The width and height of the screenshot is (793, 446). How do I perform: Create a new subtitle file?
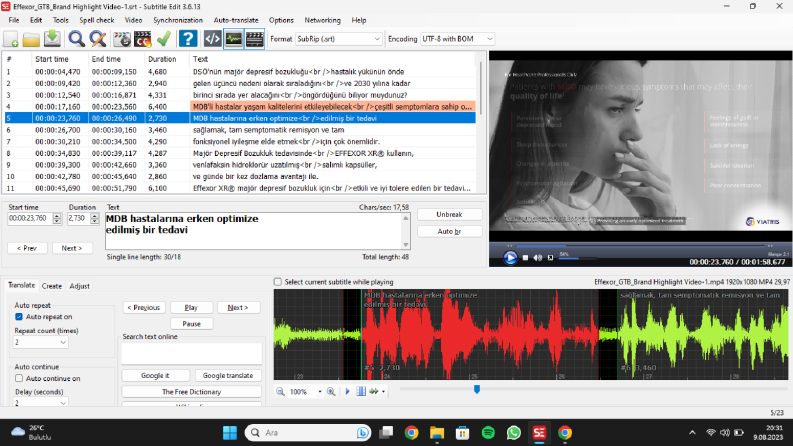pos(11,39)
